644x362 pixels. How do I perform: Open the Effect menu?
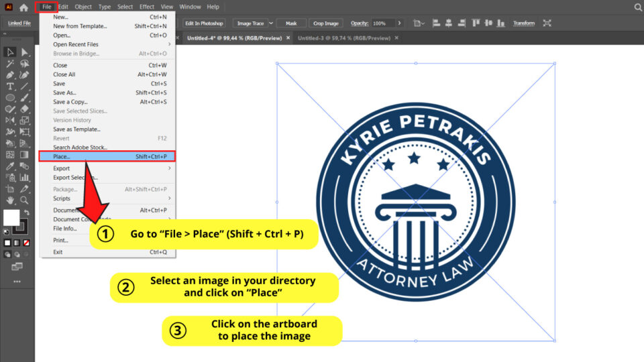[147, 7]
